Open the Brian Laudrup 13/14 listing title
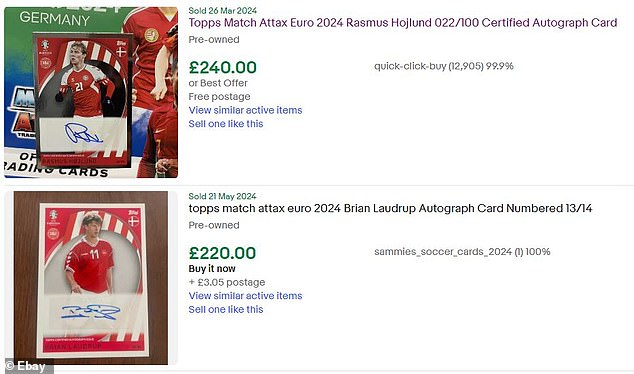This screenshot has height=374, width=634. point(390,208)
